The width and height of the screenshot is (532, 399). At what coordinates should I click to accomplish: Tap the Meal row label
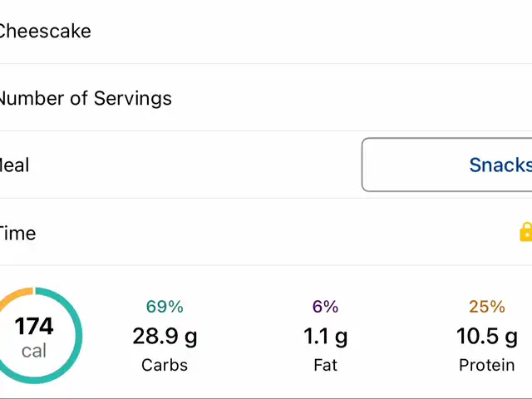(14, 165)
